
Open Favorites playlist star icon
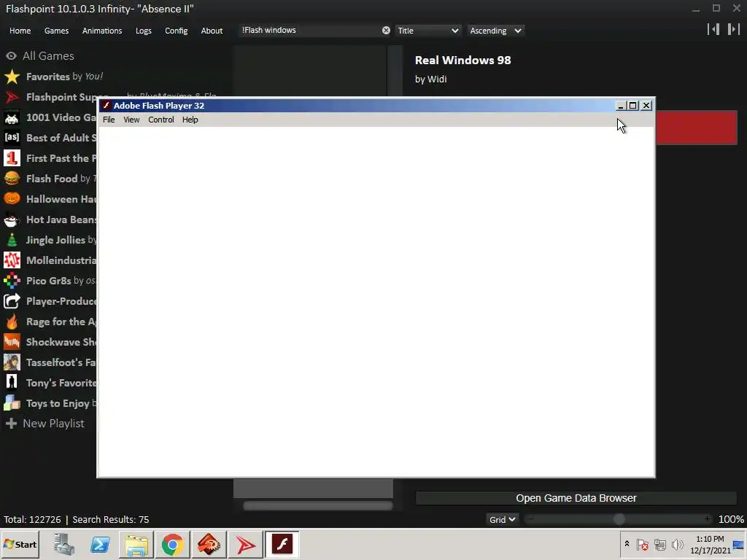(x=12, y=77)
